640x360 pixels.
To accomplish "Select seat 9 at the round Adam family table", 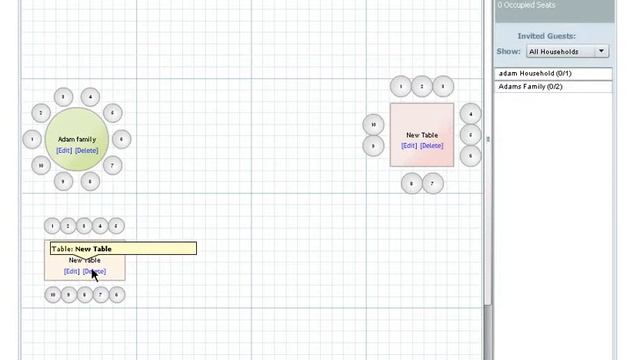I will 63,181.
